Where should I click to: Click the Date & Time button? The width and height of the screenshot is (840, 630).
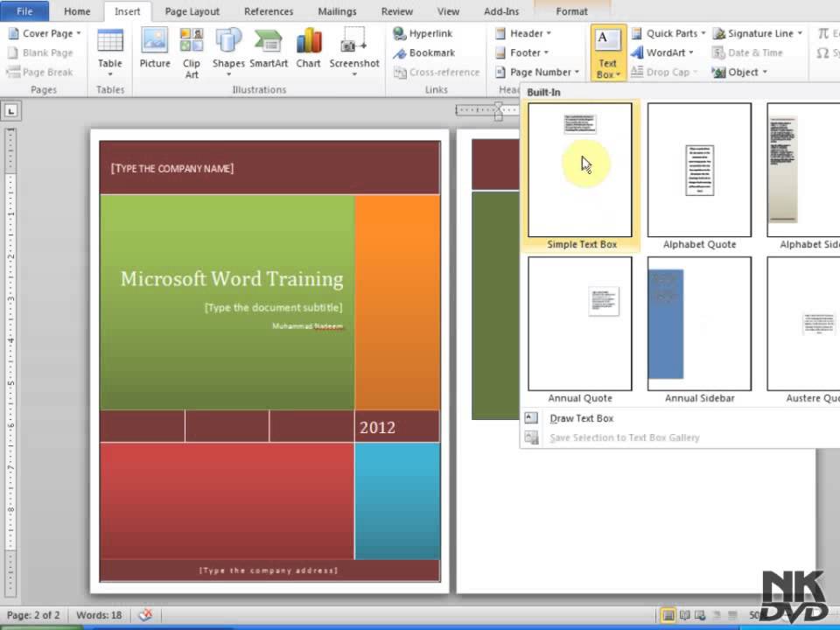coord(748,52)
